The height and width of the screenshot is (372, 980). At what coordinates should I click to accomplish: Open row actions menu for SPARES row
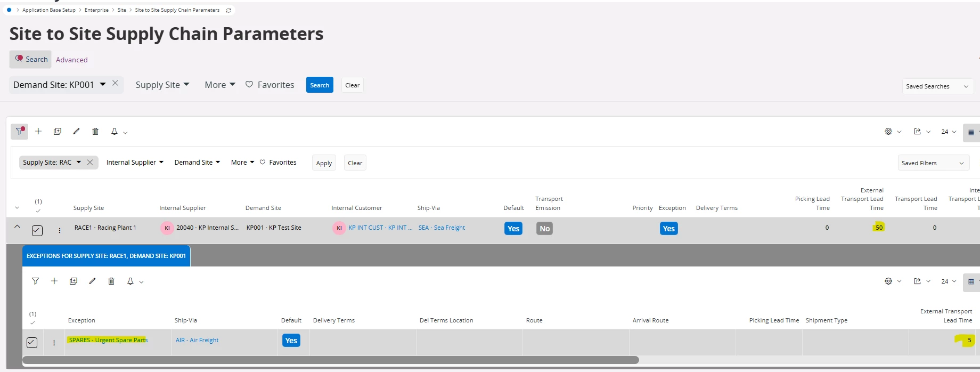coord(54,343)
